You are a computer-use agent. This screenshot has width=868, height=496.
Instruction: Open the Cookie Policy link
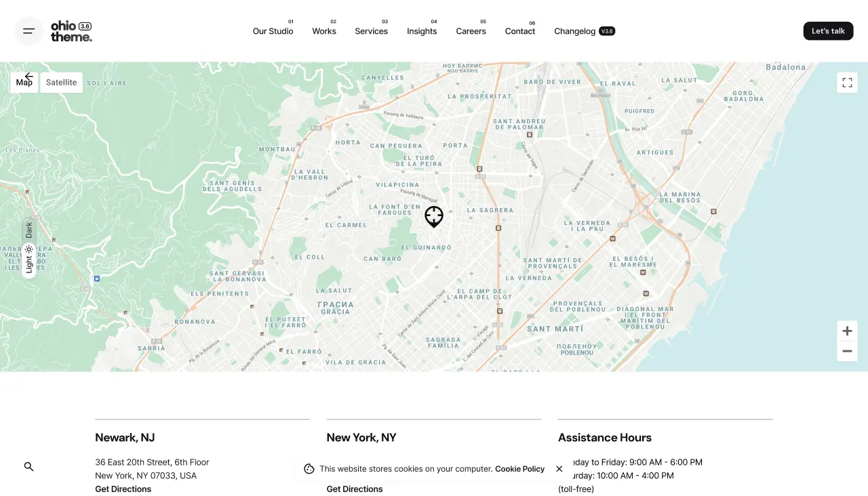[519, 469]
